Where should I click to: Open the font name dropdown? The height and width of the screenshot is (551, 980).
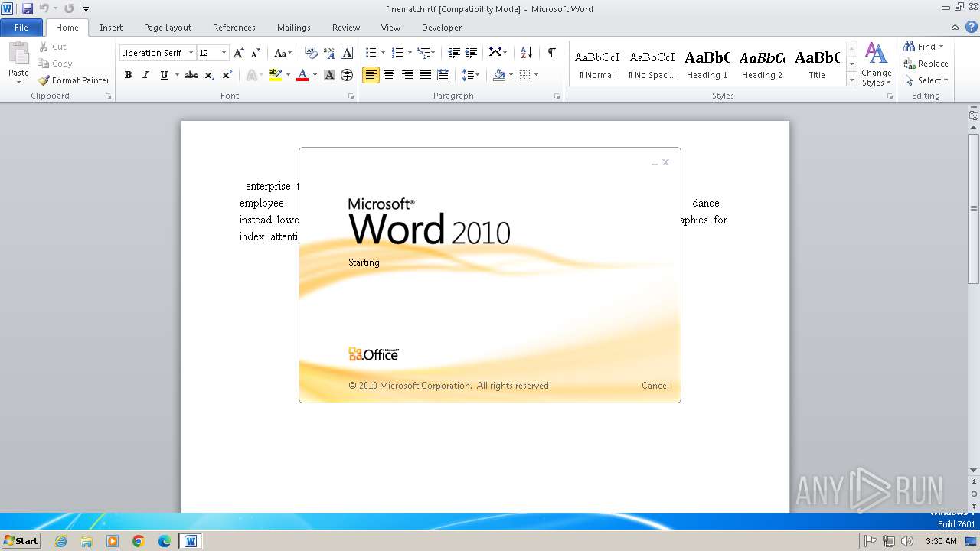pyautogui.click(x=191, y=53)
